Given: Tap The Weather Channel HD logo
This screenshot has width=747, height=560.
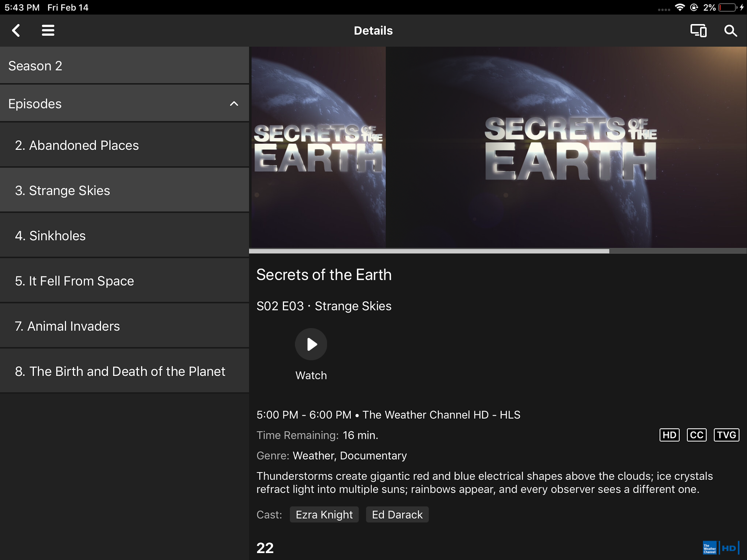Looking at the screenshot, I should 721,548.
